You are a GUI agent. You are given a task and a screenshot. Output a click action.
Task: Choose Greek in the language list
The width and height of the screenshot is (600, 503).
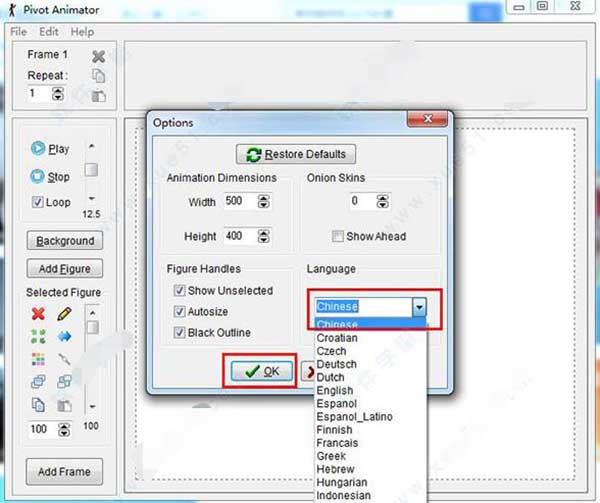370,456
